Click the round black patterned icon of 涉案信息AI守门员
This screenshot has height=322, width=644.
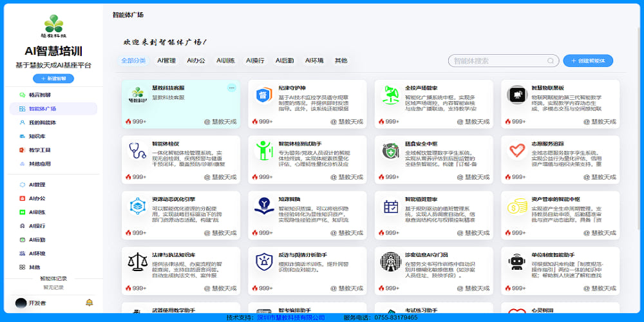[x=391, y=262]
